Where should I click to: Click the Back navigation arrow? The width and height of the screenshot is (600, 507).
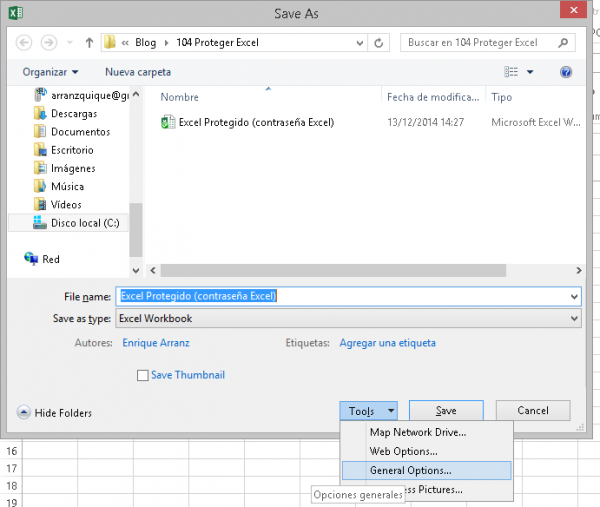pos(24,43)
